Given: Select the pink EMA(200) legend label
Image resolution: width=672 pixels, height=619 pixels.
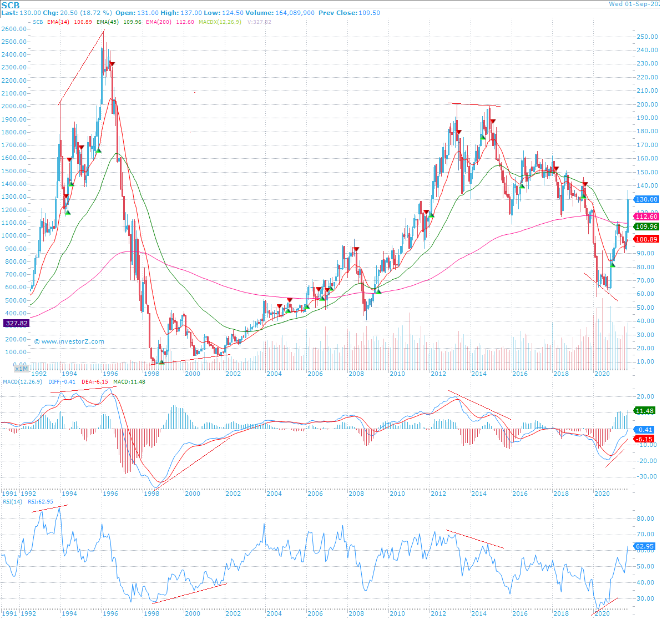Looking at the screenshot, I should tap(159, 22).
